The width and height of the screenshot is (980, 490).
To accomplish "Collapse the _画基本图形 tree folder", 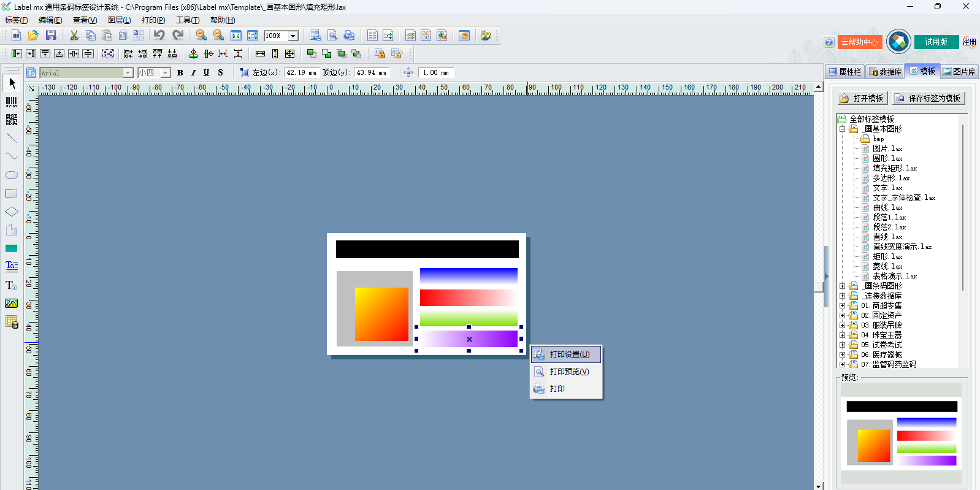I will pos(843,129).
